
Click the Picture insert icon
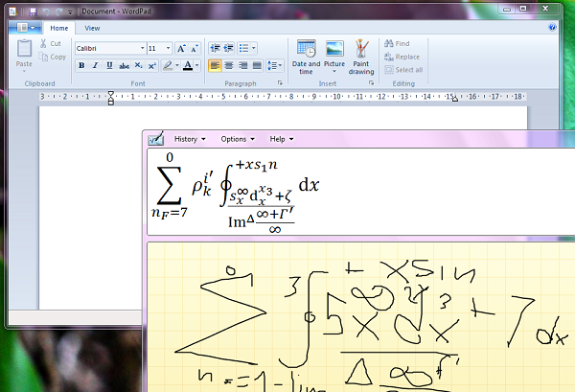(x=334, y=49)
